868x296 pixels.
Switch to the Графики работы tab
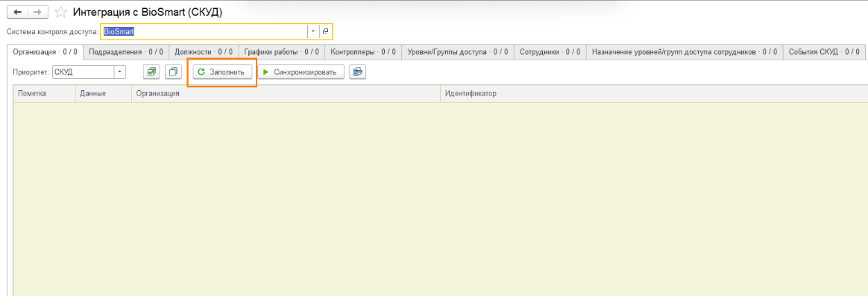(282, 52)
